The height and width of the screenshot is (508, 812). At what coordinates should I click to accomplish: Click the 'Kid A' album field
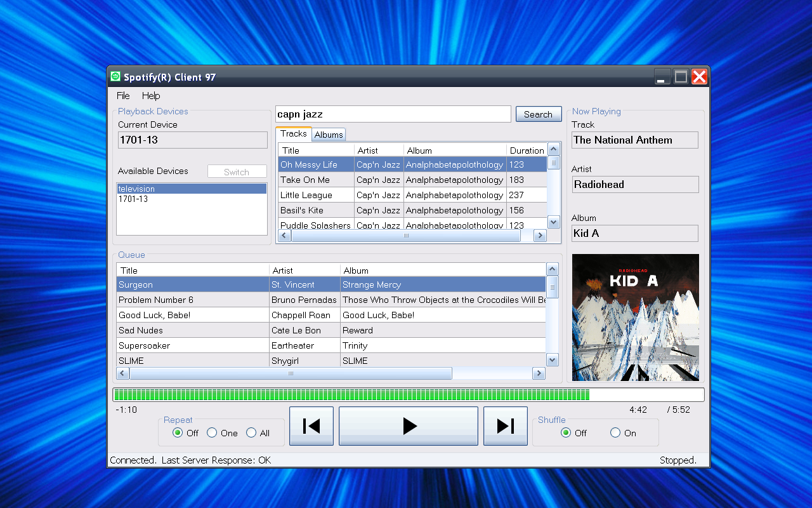[635, 233]
